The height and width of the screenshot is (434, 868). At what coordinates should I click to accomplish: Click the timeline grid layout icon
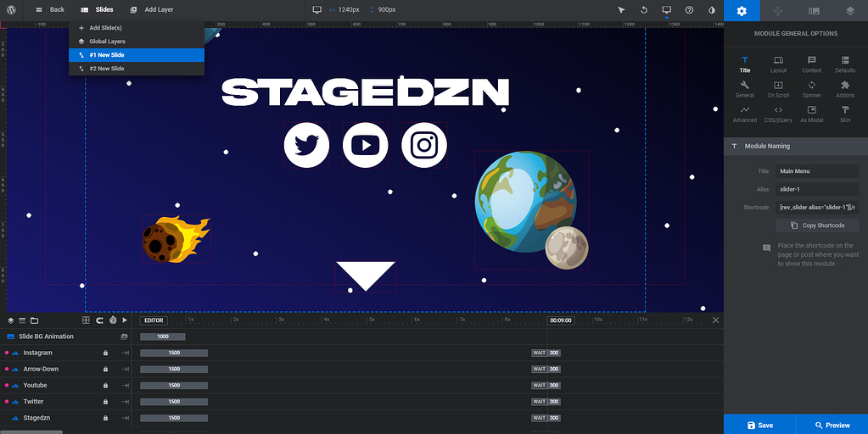pyautogui.click(x=86, y=320)
